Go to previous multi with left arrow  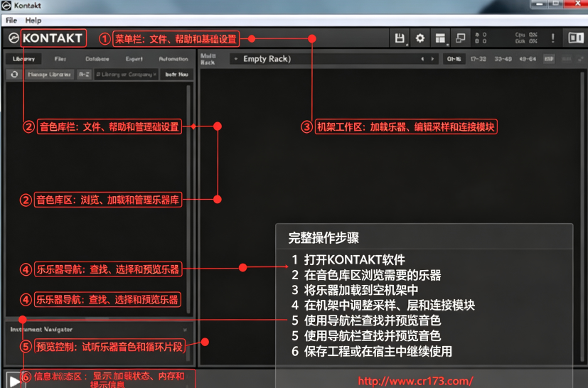point(422,59)
